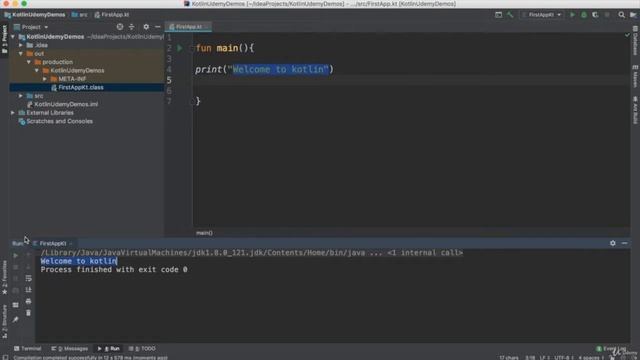Minimize the Run tool window

coord(624,243)
